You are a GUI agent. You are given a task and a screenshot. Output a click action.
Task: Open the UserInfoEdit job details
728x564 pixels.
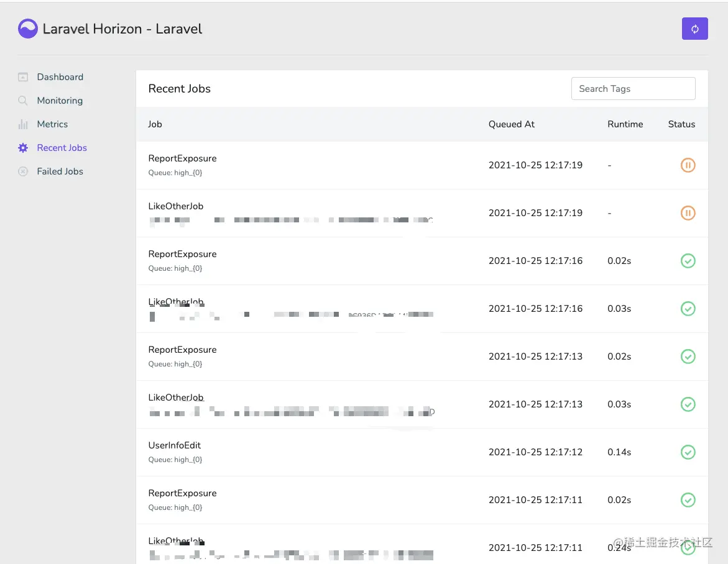tap(174, 445)
